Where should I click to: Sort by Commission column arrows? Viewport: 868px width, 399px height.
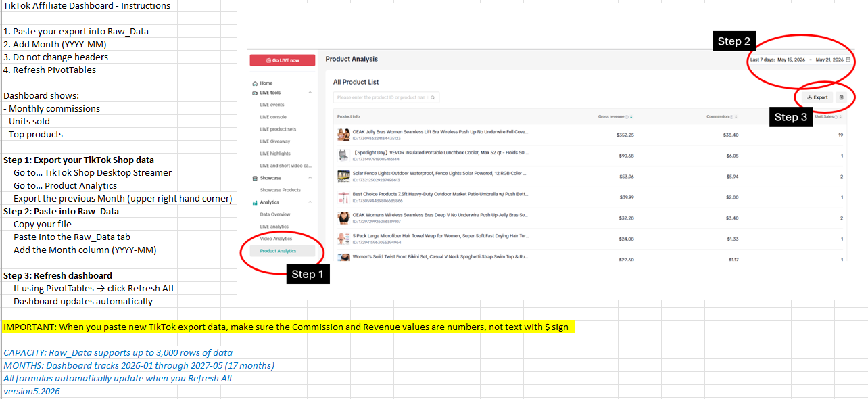[x=736, y=116]
